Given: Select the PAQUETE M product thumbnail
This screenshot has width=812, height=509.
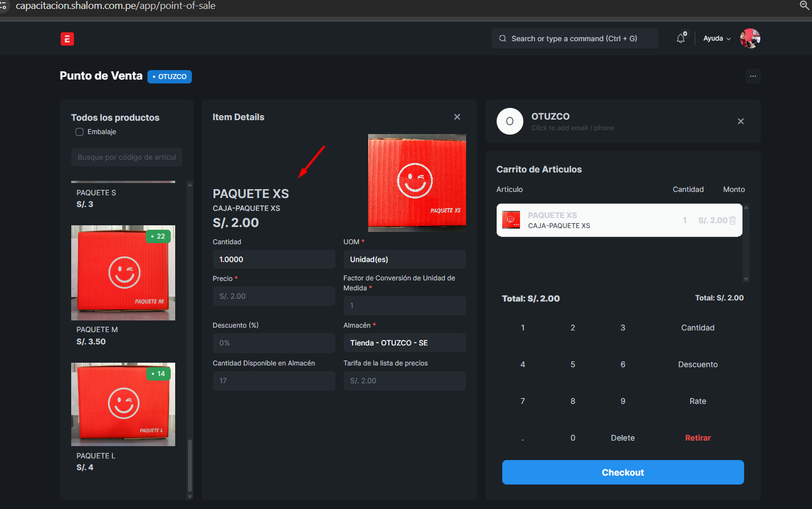Looking at the screenshot, I should tap(123, 273).
